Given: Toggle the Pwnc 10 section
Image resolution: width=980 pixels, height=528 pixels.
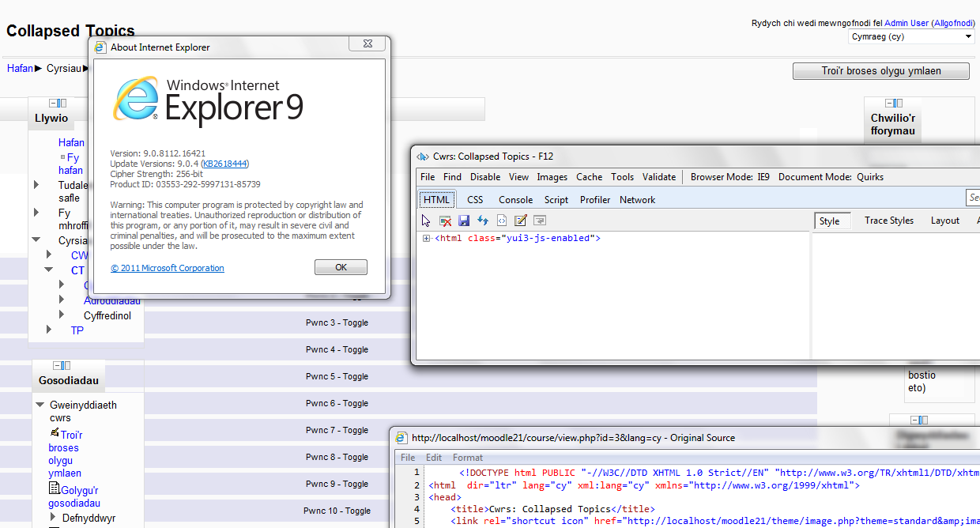Looking at the screenshot, I should pyautogui.click(x=337, y=511).
